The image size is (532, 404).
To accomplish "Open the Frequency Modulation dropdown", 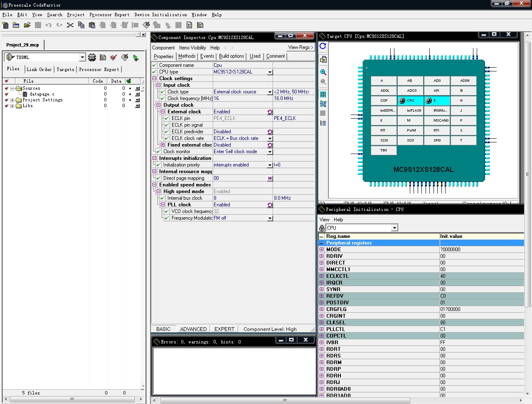I will point(270,218).
